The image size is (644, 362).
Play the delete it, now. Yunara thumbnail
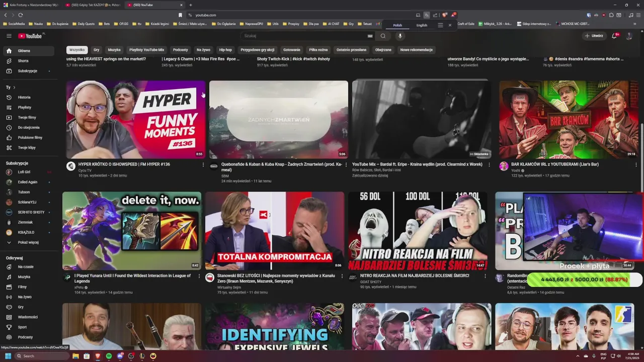click(132, 231)
